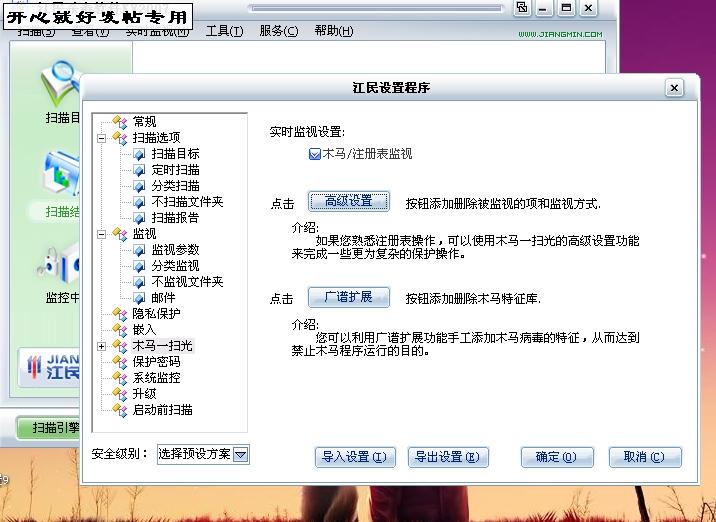The image size is (716, 522).
Task: Click the monitoring center icon in main window
Action: pos(59,264)
